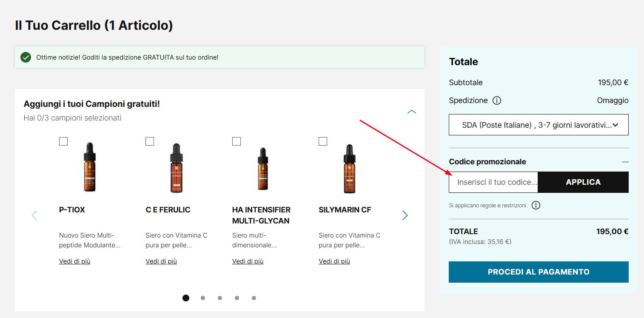Viewport: 644px width, 318px height.
Task: Click PROCEDI AL PAGAMENTO button
Action: (x=539, y=272)
